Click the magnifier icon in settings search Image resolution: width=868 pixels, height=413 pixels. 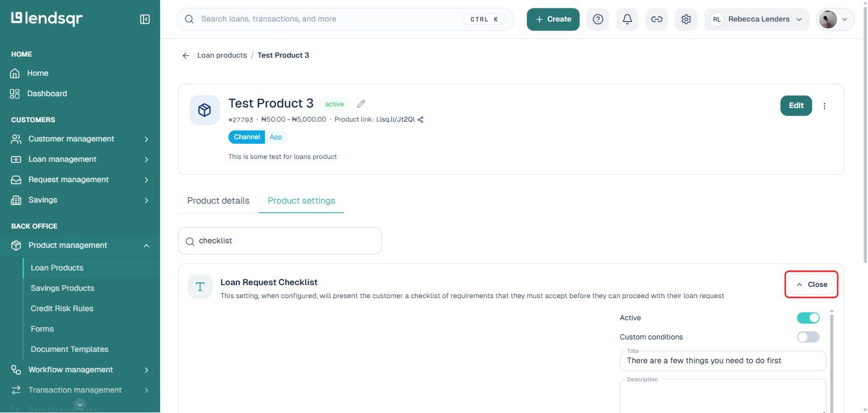[x=190, y=241]
